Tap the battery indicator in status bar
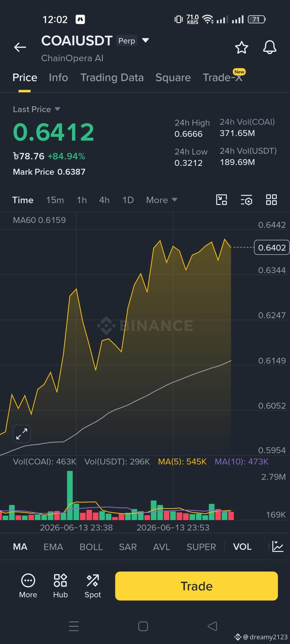290x644 pixels. click(257, 19)
